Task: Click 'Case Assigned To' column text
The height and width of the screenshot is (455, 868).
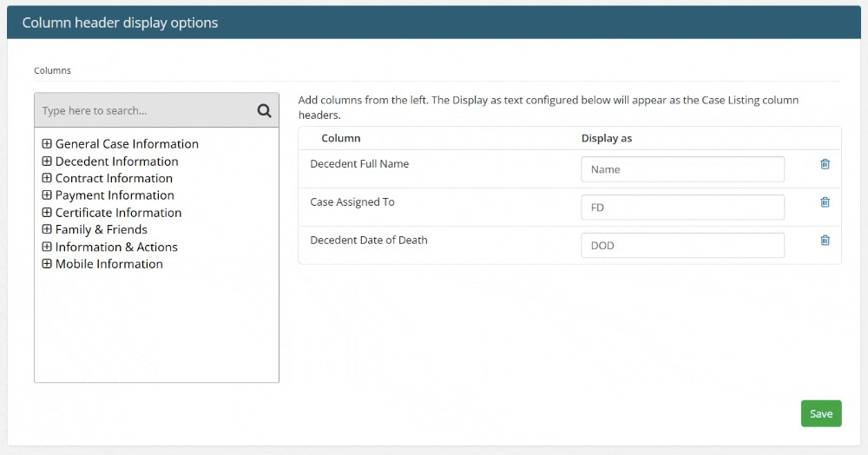Action: (352, 202)
